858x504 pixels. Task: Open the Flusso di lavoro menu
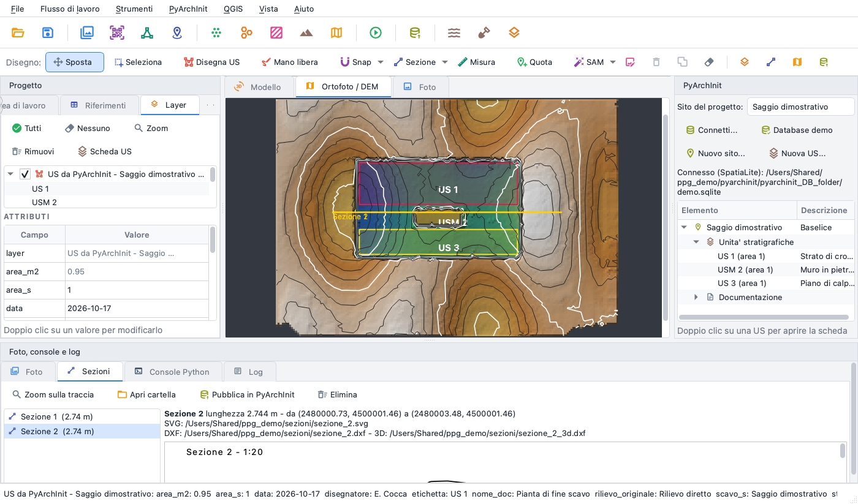(x=70, y=9)
